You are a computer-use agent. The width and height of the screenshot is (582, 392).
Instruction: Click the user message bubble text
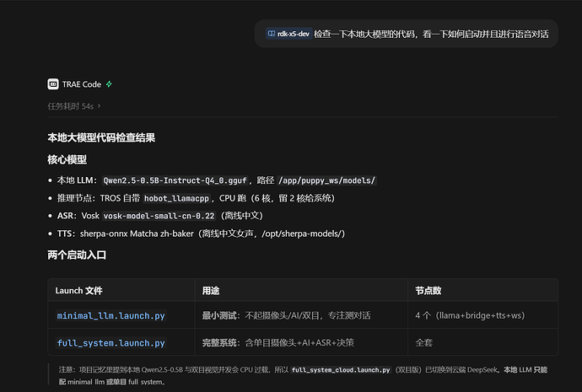(x=431, y=34)
